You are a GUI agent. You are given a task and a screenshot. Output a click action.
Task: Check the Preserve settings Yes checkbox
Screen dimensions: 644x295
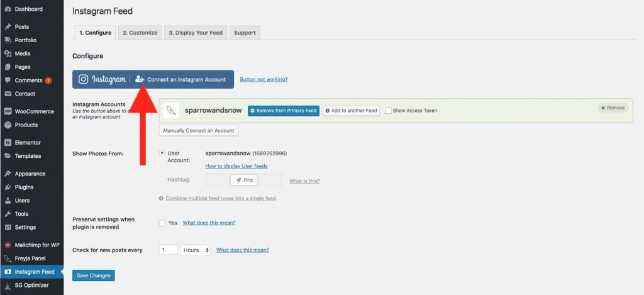(x=162, y=223)
